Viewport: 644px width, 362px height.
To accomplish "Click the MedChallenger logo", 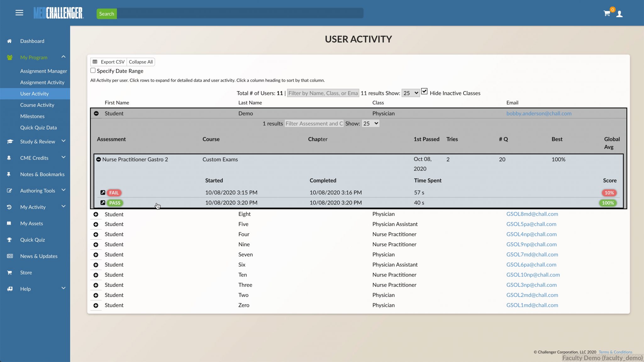I will [x=58, y=13].
